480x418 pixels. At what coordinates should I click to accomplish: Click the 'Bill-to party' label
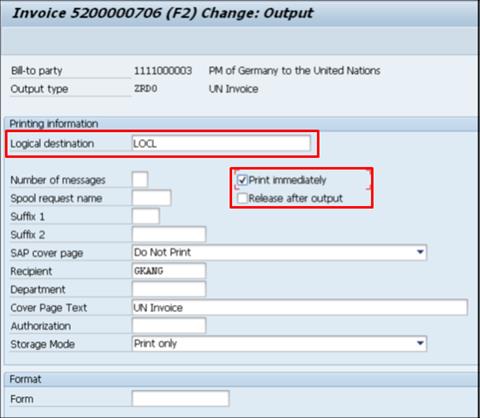[36, 71]
